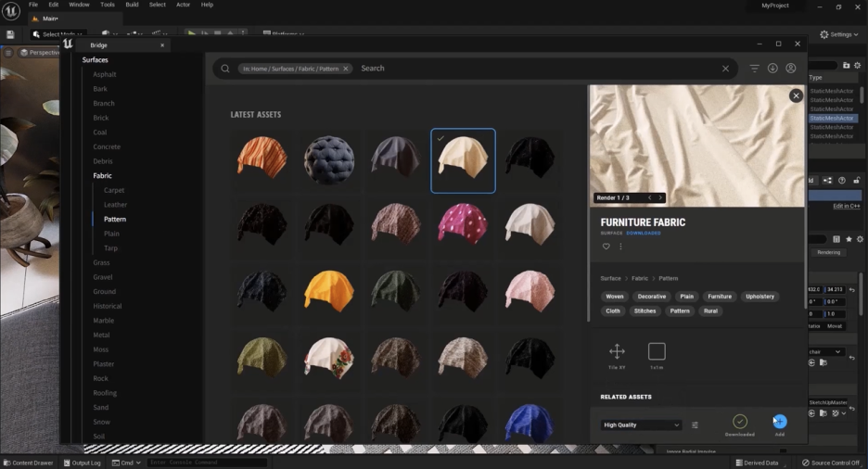Select the yellow fabric thumbnail
Image resolution: width=868 pixels, height=469 pixels.
tap(329, 290)
